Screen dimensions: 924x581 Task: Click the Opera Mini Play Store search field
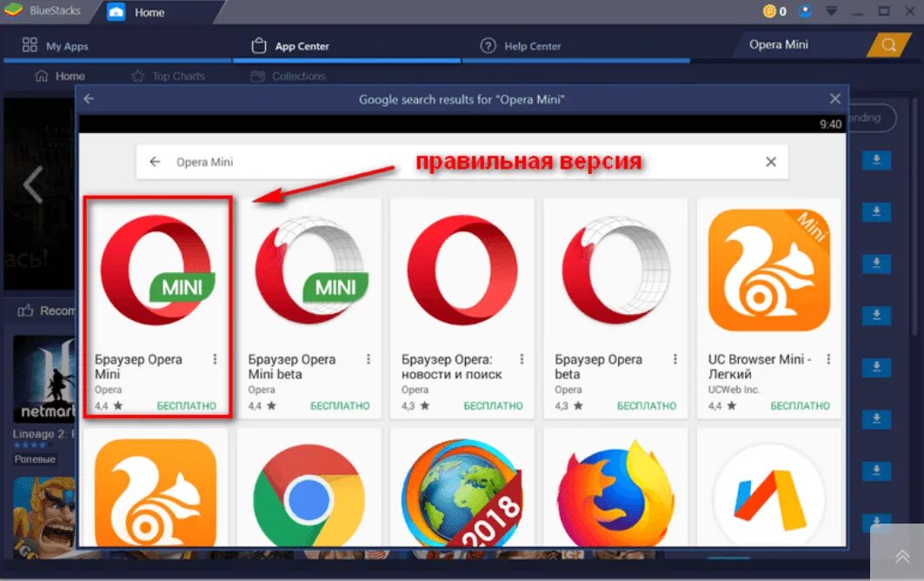click(x=462, y=162)
